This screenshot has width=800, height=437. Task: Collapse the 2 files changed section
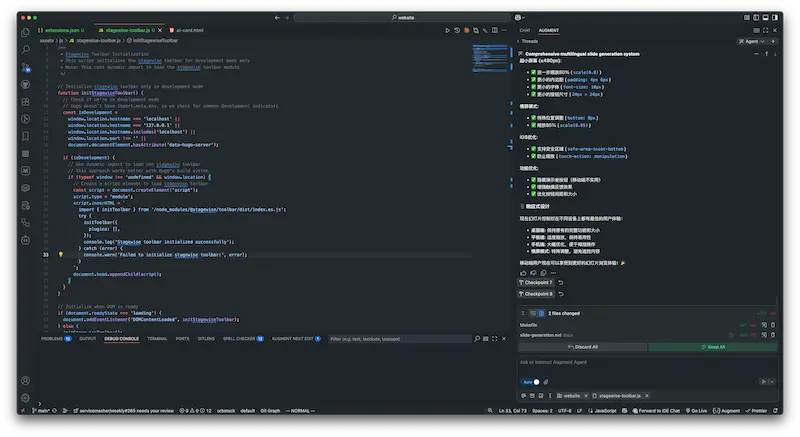[522, 313]
